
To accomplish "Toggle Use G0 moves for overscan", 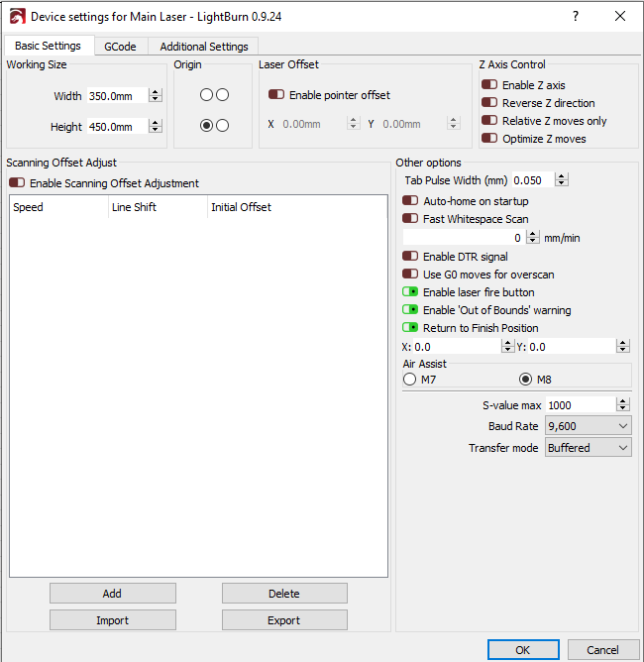I will click(x=410, y=274).
